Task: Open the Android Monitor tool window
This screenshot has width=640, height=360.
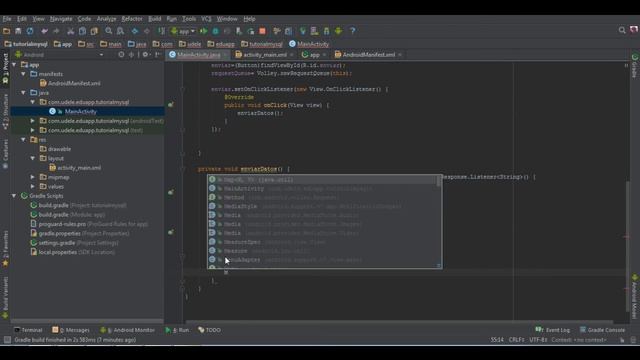Action: 128,330
